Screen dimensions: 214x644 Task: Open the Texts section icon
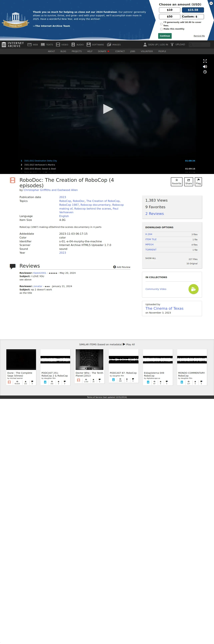click(x=43, y=45)
